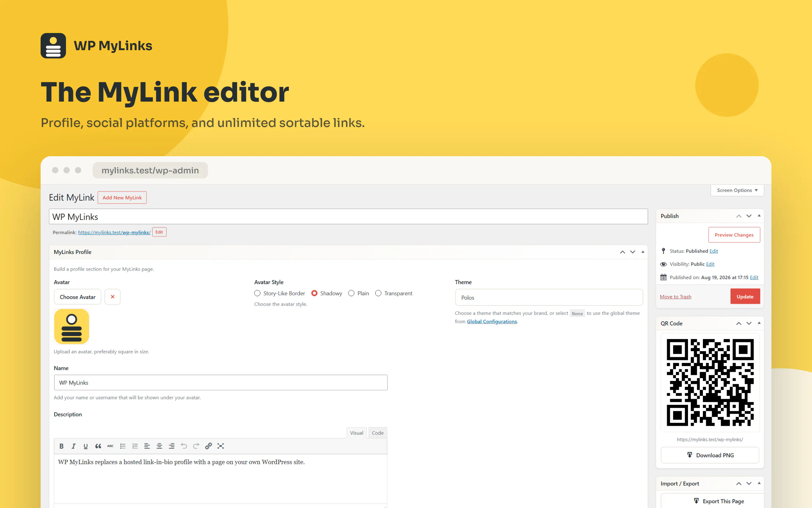Edit the permalink slug
This screenshot has height=508, width=812.
point(159,232)
